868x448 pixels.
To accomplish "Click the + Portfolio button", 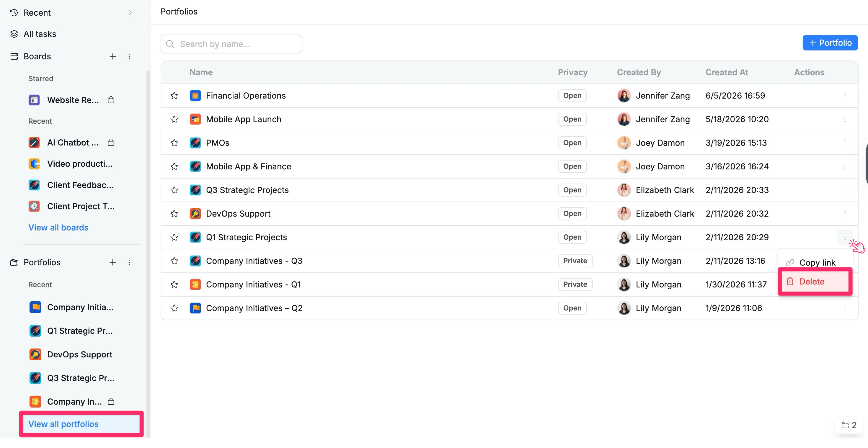I will (x=830, y=43).
